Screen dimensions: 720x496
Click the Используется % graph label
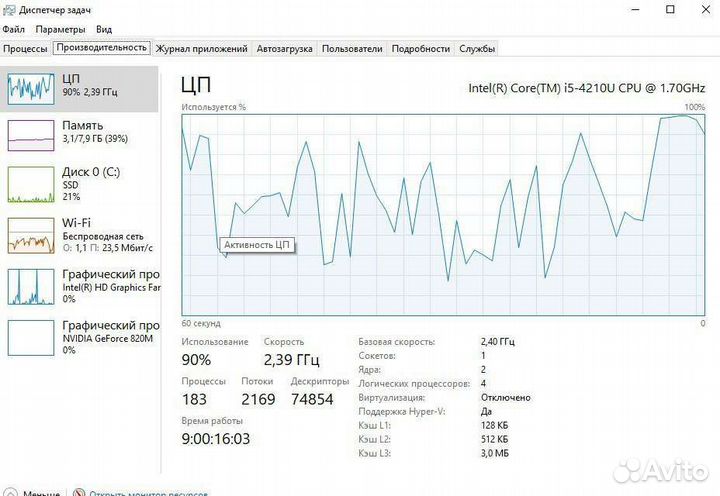pyautogui.click(x=214, y=107)
